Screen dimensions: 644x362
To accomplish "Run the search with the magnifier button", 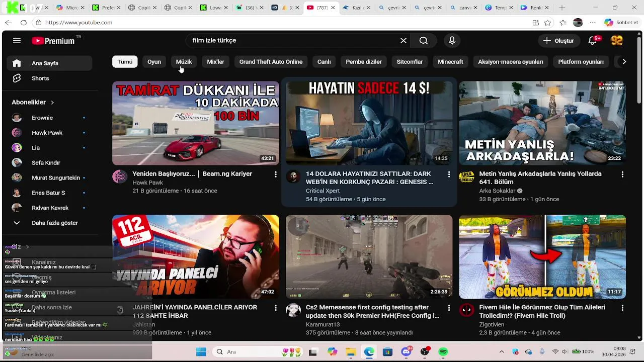I will 424,41.
